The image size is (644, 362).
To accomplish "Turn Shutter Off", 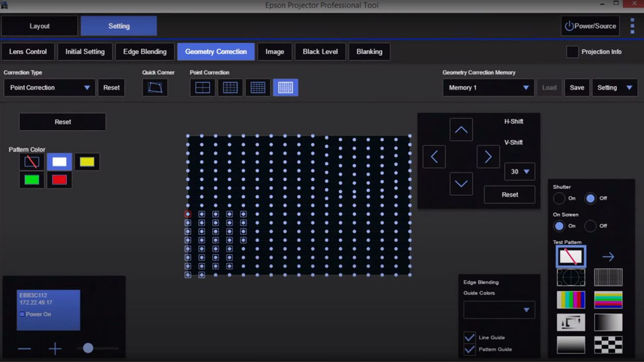I will 590,198.
